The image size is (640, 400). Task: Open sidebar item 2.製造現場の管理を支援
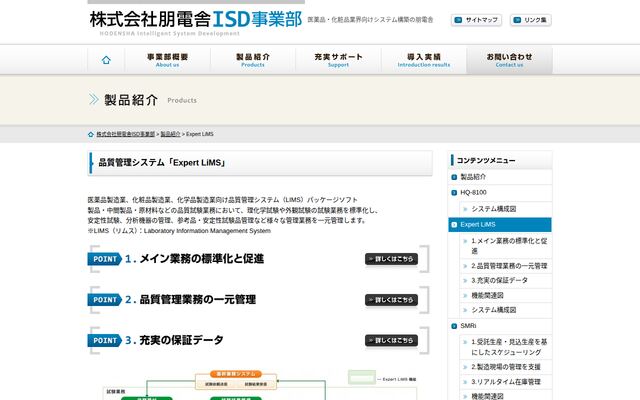[x=506, y=367]
